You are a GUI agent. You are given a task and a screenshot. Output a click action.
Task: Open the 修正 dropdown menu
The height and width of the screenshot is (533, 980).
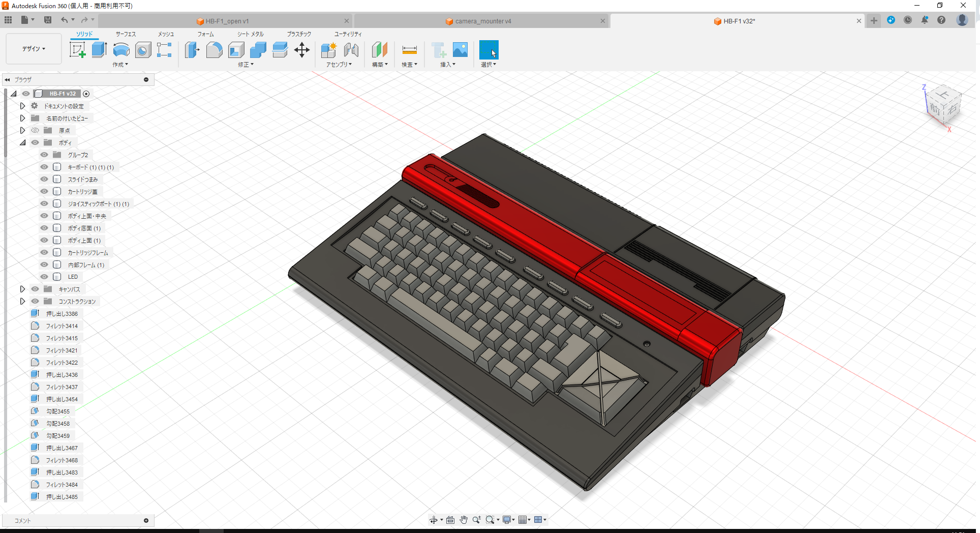(x=244, y=65)
